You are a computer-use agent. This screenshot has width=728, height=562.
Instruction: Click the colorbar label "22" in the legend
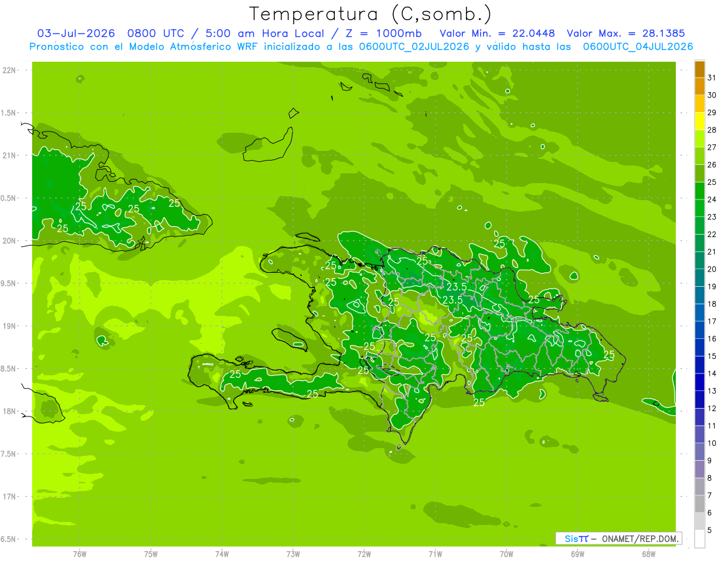[x=712, y=235]
